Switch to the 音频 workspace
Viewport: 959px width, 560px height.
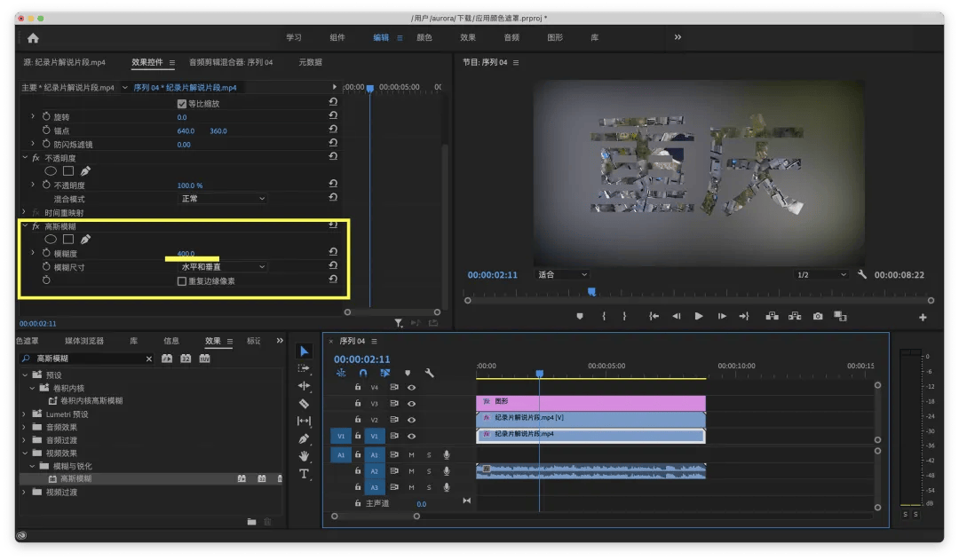(x=511, y=38)
